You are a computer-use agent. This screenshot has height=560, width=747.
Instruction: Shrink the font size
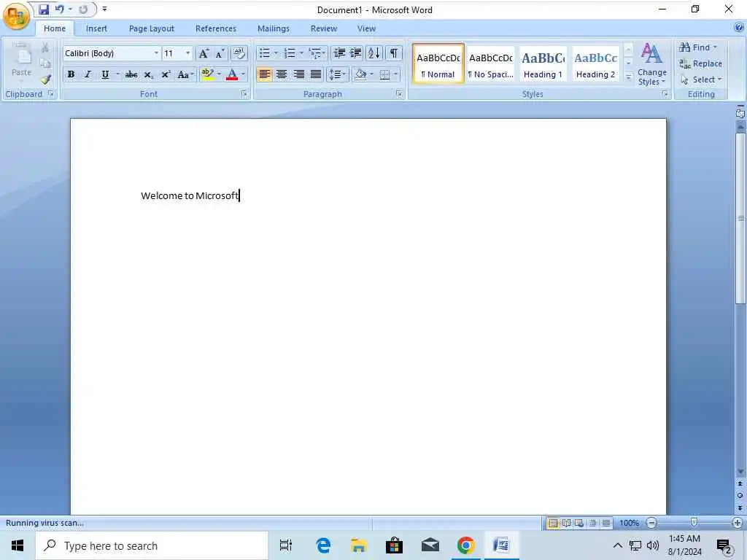click(220, 53)
